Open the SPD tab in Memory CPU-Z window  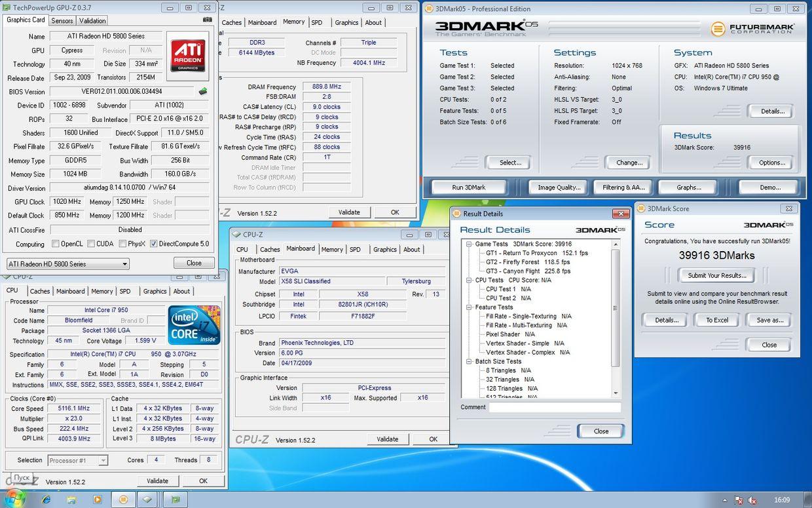(x=317, y=22)
